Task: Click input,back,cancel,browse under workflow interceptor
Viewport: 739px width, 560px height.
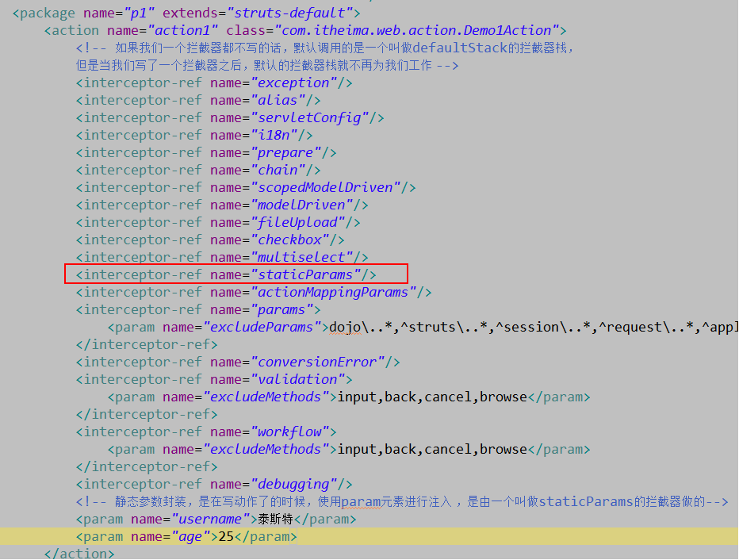Action: (x=432, y=449)
